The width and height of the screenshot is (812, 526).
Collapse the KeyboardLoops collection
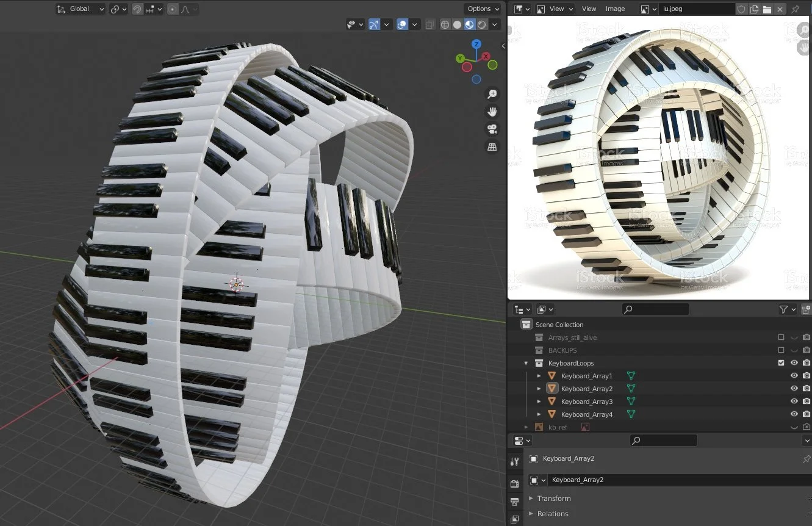526,362
